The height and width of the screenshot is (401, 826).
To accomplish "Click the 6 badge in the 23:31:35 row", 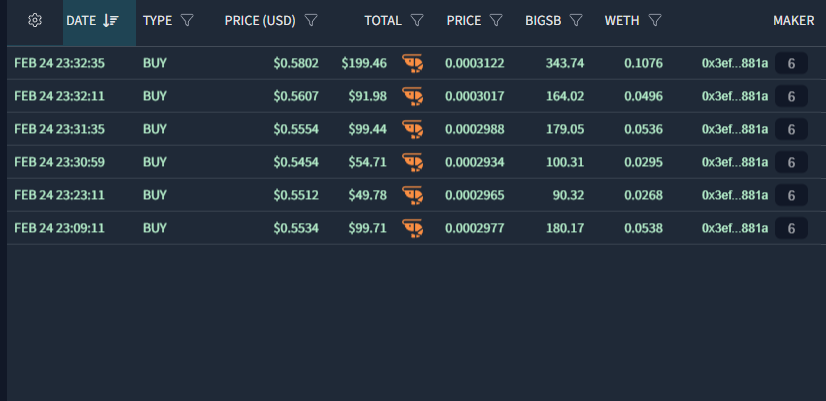I will click(x=791, y=130).
